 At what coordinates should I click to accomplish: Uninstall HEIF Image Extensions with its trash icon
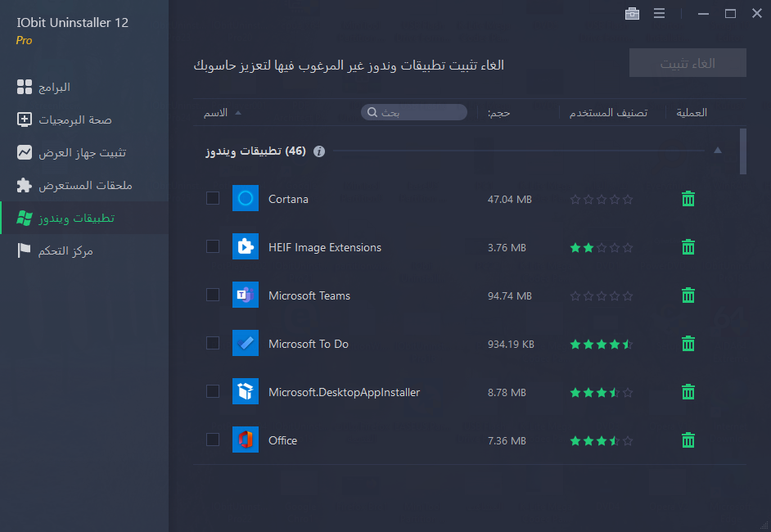point(688,247)
